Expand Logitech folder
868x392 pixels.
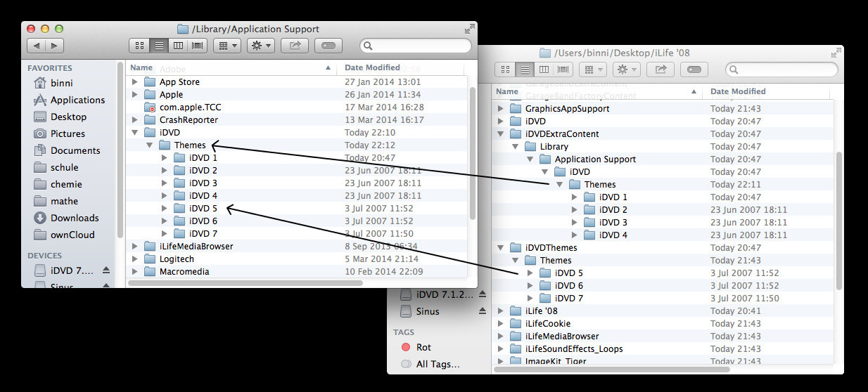tap(135, 259)
